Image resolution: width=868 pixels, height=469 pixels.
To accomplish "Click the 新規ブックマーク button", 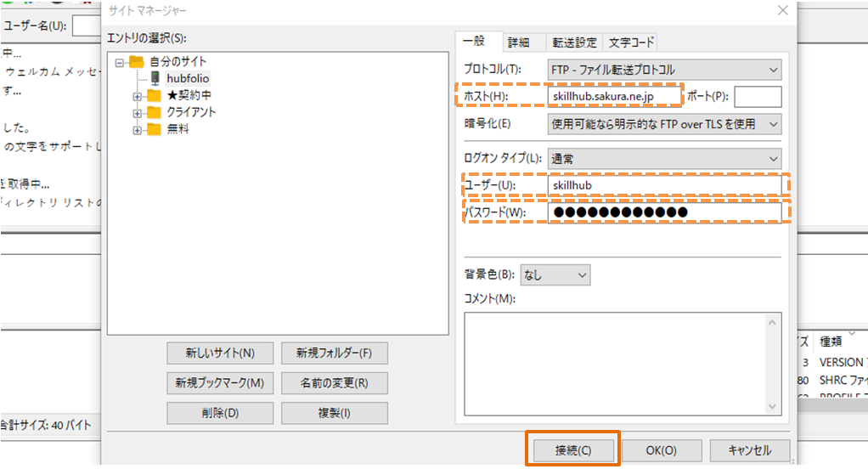I will [x=220, y=382].
